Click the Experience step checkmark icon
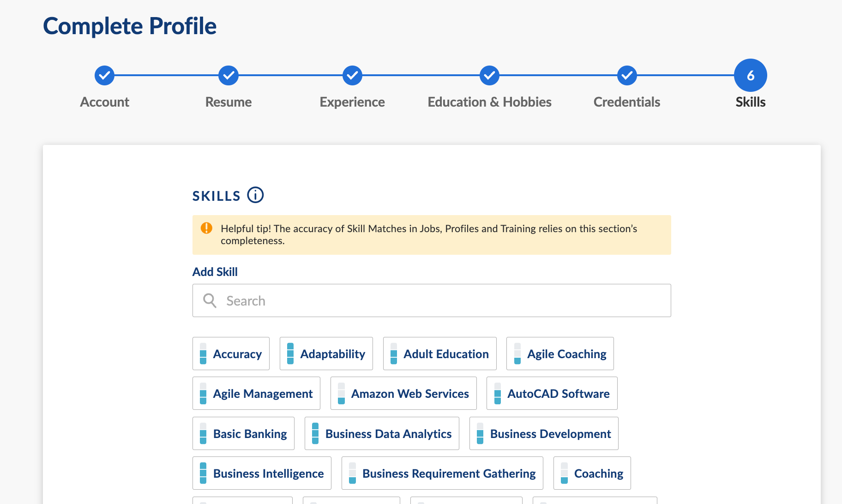This screenshot has height=504, width=842. coord(352,75)
